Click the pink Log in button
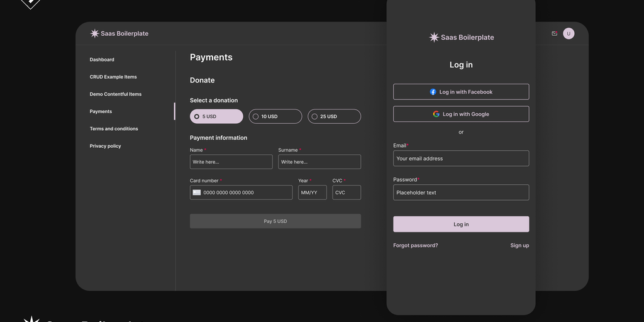The width and height of the screenshot is (644, 322). coord(461,225)
